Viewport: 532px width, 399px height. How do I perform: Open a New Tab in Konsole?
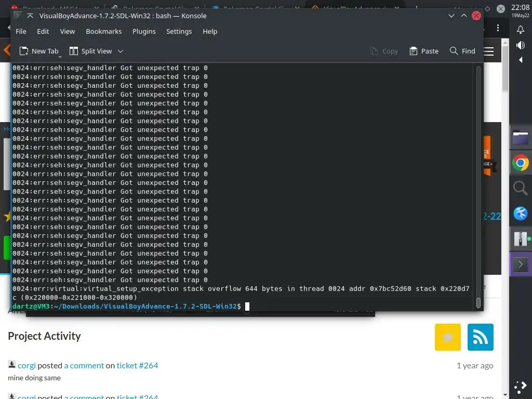(x=39, y=51)
